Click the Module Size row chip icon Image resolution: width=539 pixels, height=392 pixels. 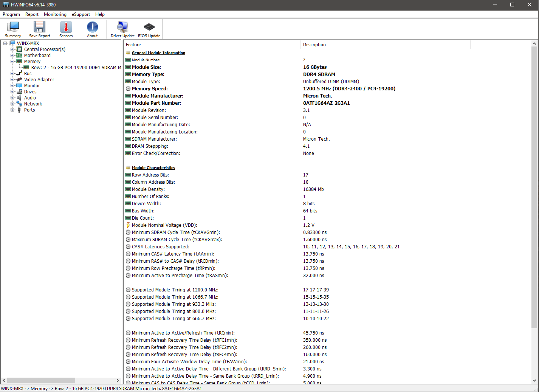(128, 67)
